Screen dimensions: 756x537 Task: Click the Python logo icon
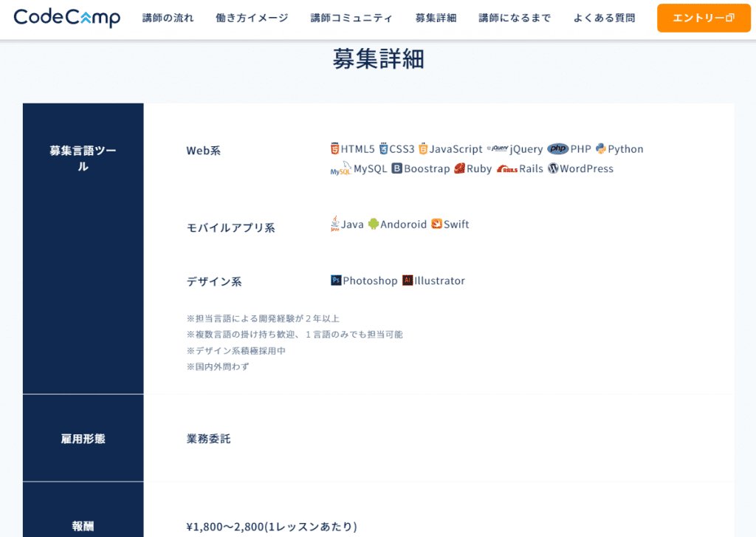[601, 148]
